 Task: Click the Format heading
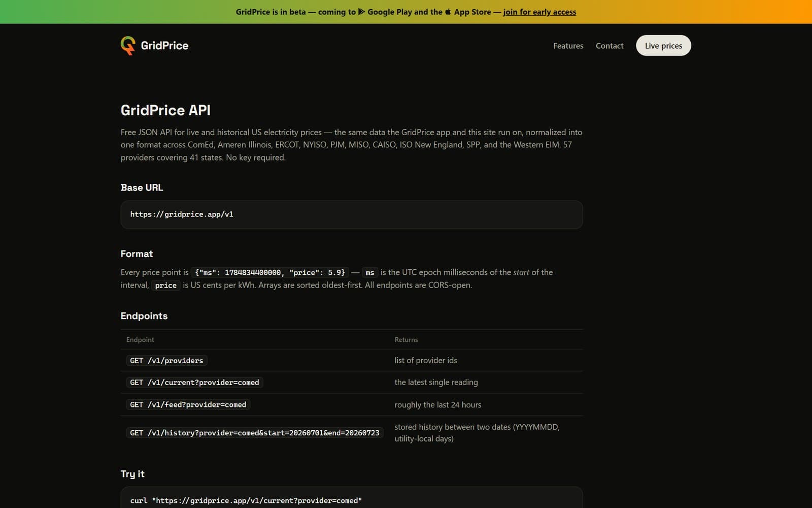pos(137,253)
